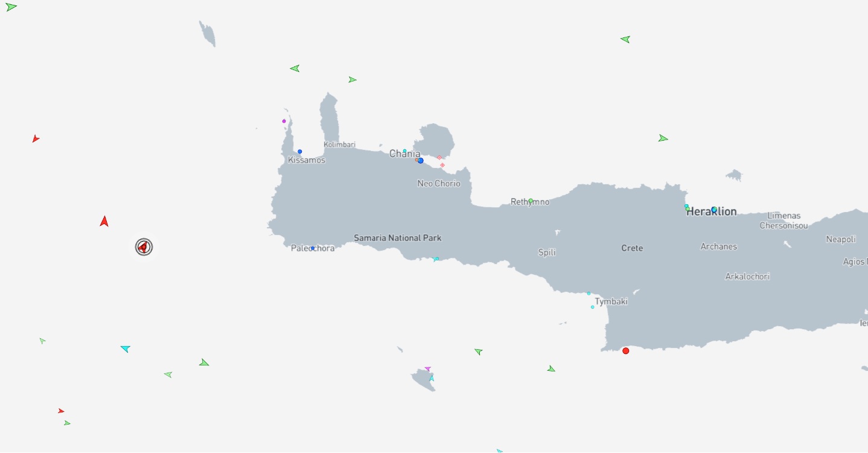Select the green vessel in the top-left corner
The width and height of the screenshot is (868, 453).
pos(11,7)
